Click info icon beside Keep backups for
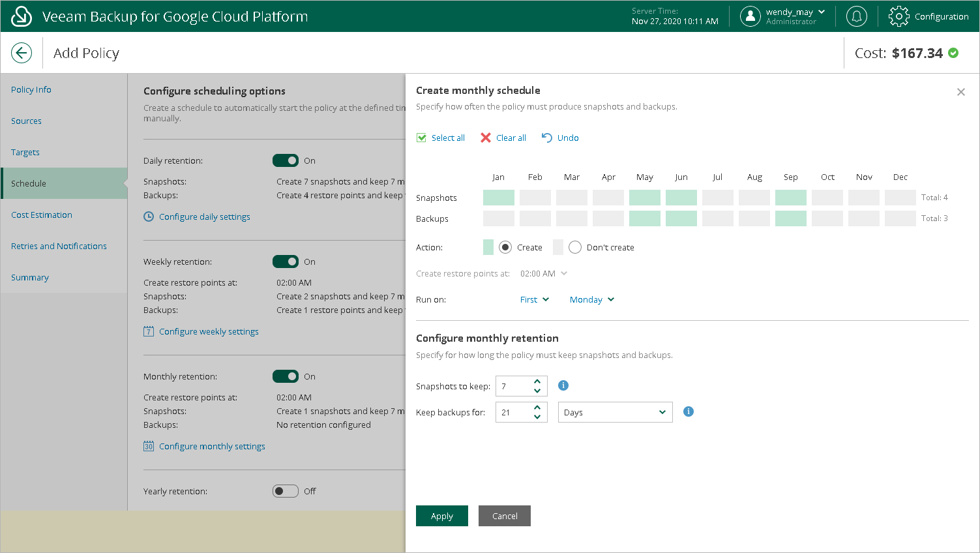The width and height of the screenshot is (980, 553). tap(688, 411)
